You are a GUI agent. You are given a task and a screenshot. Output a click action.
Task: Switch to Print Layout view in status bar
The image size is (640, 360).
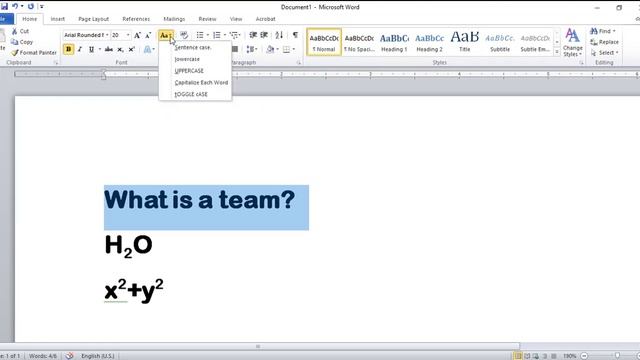tap(518, 356)
